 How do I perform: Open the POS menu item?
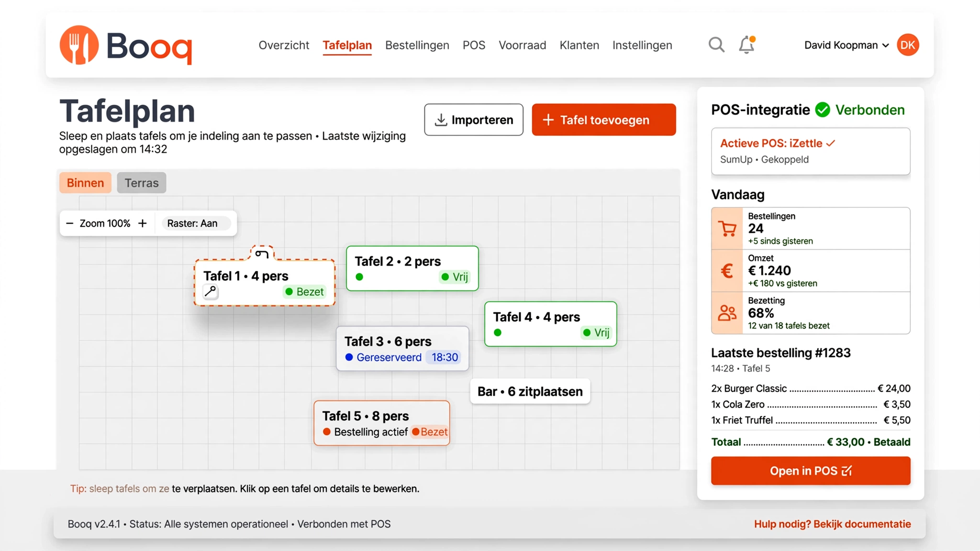click(x=474, y=45)
